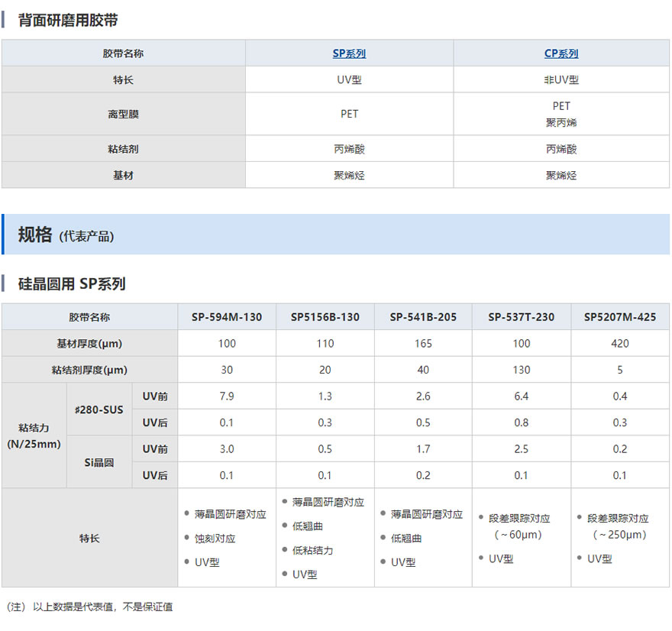Screen dimensions: 672x631
Task: Select the 粘结剂厚度(μm) row header
Action: point(89,370)
